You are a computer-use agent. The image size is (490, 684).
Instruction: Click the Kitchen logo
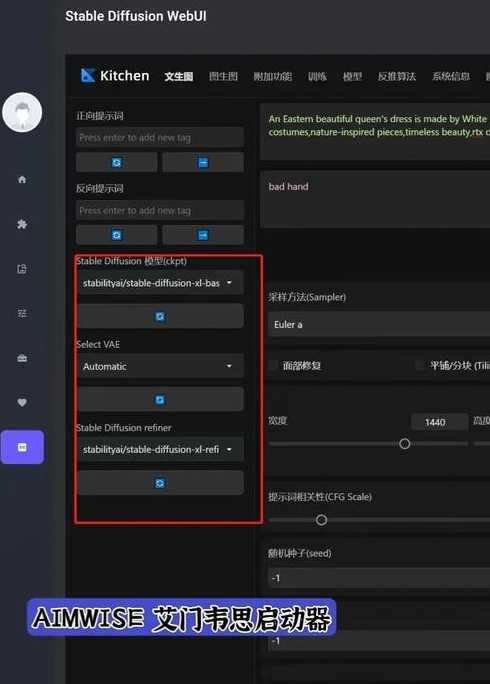[x=115, y=75]
